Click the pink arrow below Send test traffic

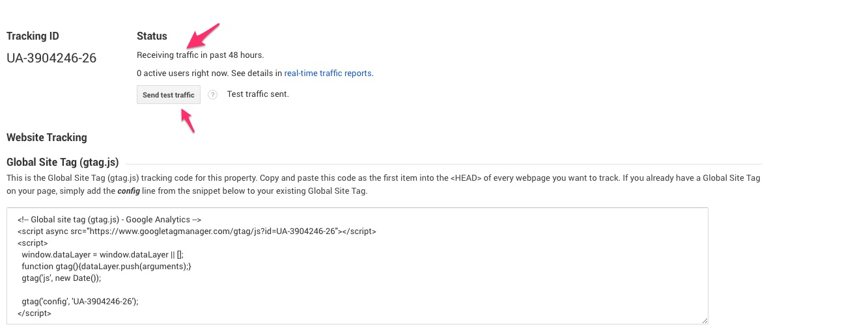coord(188,121)
